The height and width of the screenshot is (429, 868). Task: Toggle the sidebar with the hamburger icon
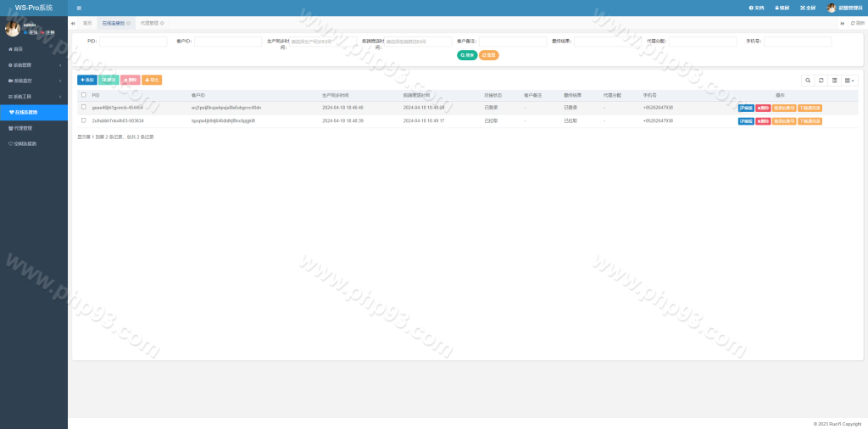[x=79, y=8]
